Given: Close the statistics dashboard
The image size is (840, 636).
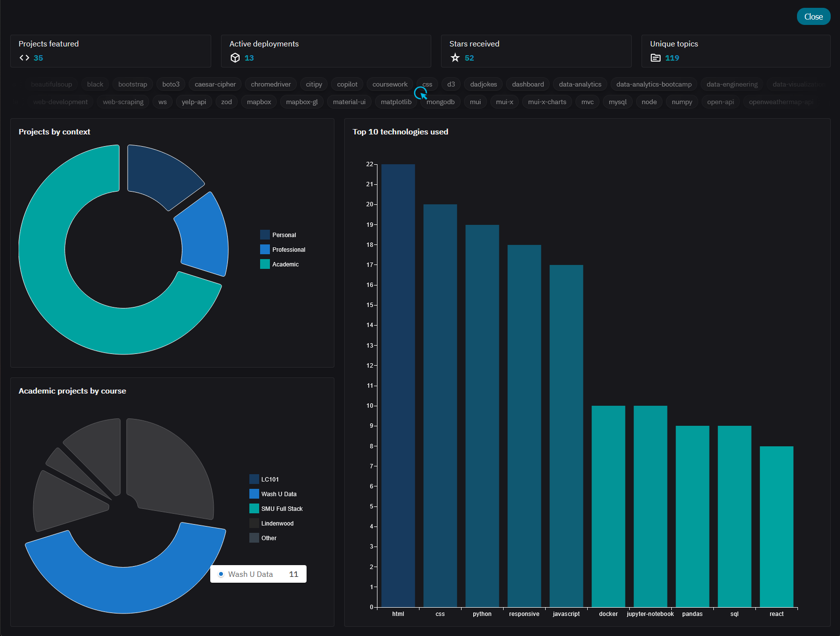Looking at the screenshot, I should (x=813, y=17).
